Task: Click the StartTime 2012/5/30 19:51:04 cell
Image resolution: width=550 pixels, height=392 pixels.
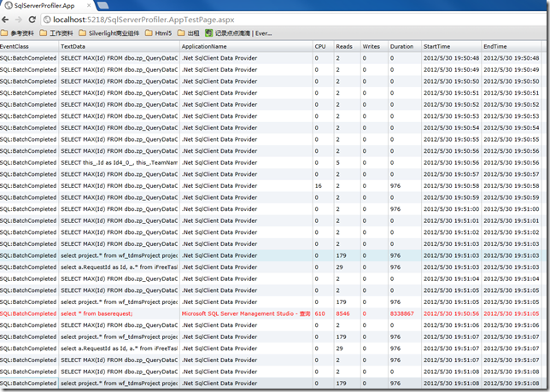Action: pos(451,278)
